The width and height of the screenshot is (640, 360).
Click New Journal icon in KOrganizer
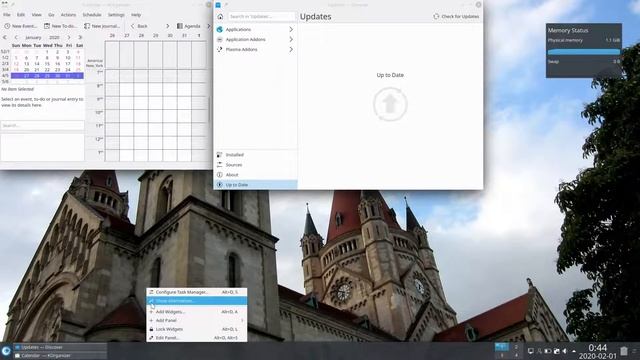(x=87, y=26)
